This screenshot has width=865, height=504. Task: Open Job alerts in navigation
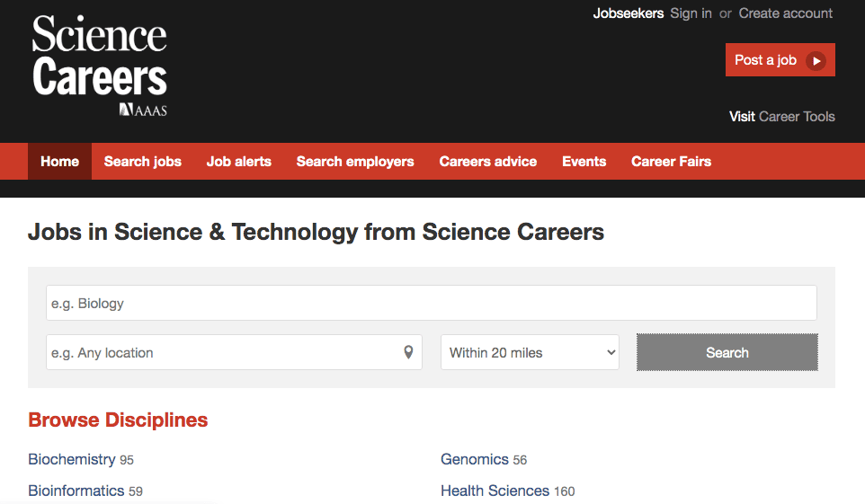click(x=238, y=162)
